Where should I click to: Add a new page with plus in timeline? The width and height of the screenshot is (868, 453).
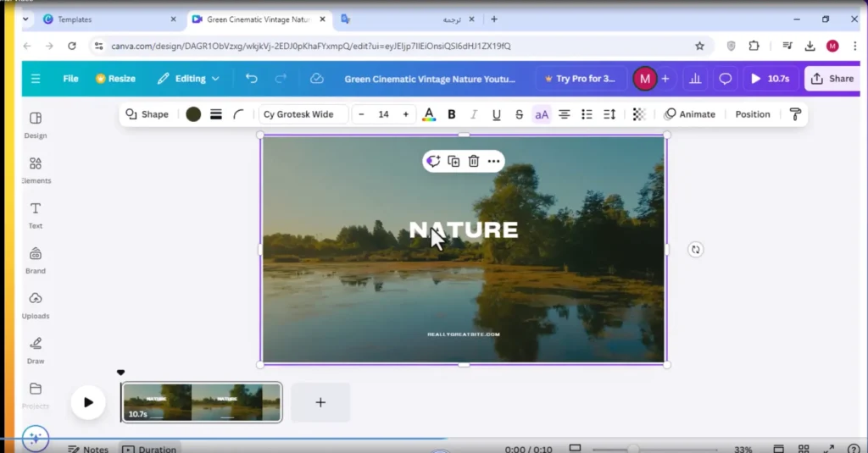click(320, 402)
